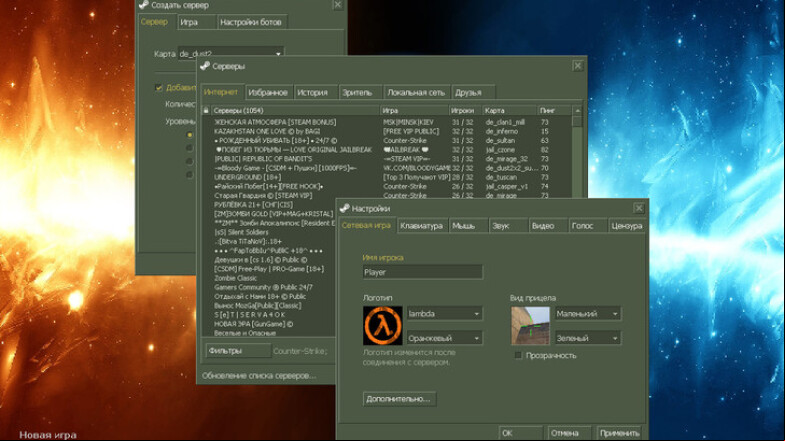Select the Интернет servers tab

[221, 92]
